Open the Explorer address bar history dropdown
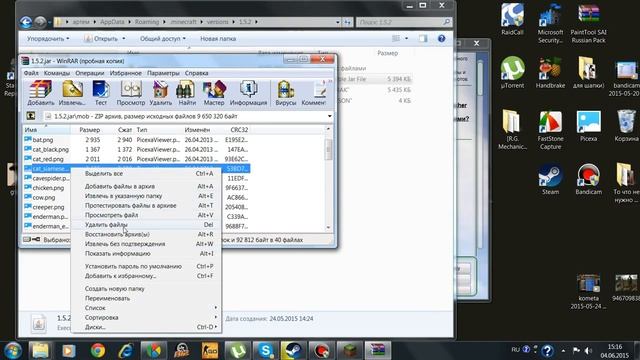 338,22
